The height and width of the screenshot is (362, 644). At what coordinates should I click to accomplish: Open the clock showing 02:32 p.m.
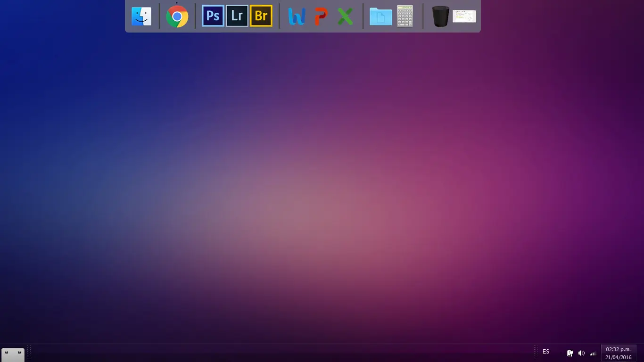tap(619, 353)
